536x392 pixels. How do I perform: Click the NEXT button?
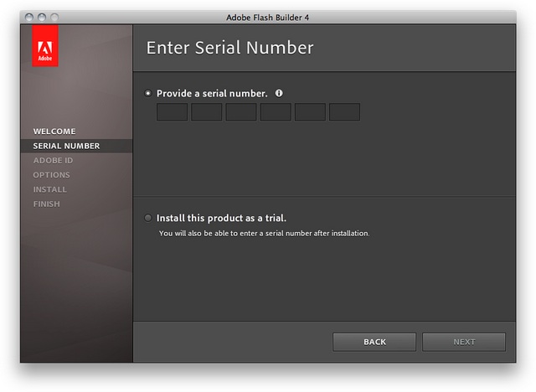click(x=464, y=342)
